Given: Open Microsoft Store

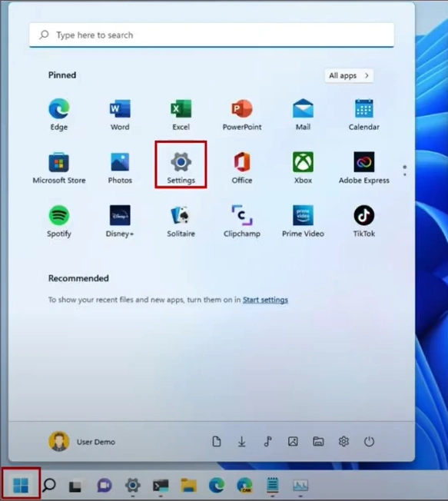Looking at the screenshot, I should click(x=59, y=168).
